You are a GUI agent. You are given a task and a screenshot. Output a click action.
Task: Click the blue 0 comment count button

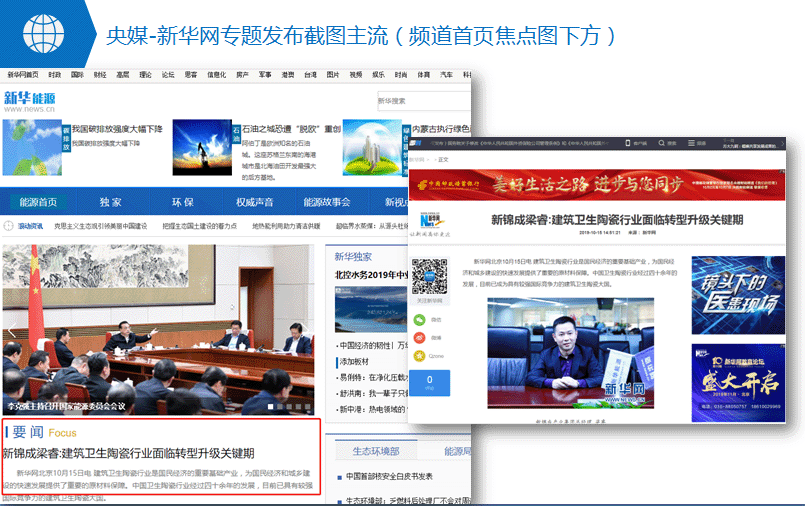click(x=430, y=383)
